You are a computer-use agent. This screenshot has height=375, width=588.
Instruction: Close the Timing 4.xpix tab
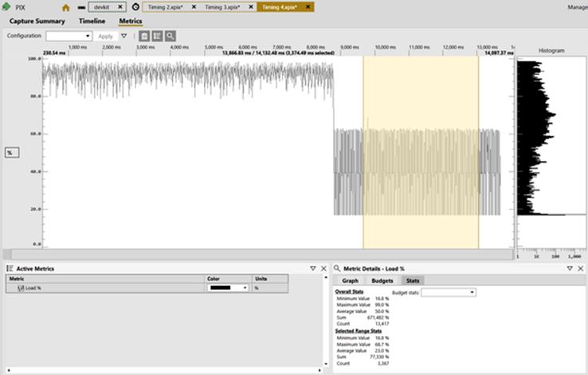308,6
